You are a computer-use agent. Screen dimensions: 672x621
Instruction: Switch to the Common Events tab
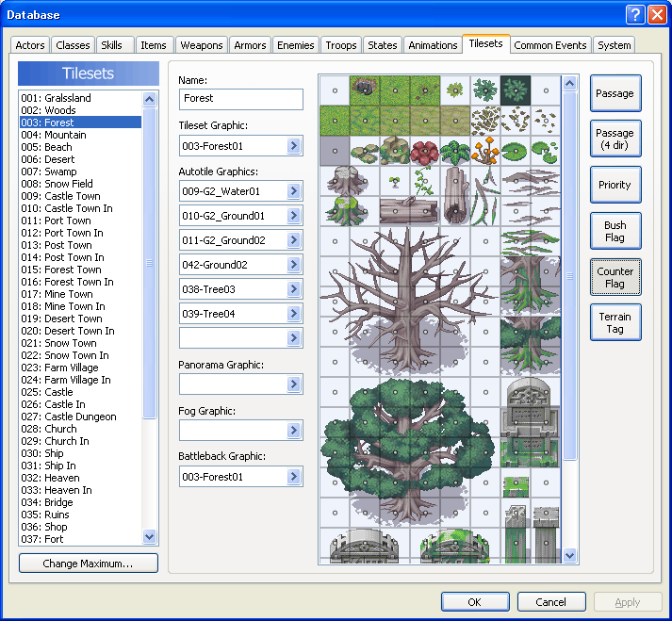(x=551, y=45)
